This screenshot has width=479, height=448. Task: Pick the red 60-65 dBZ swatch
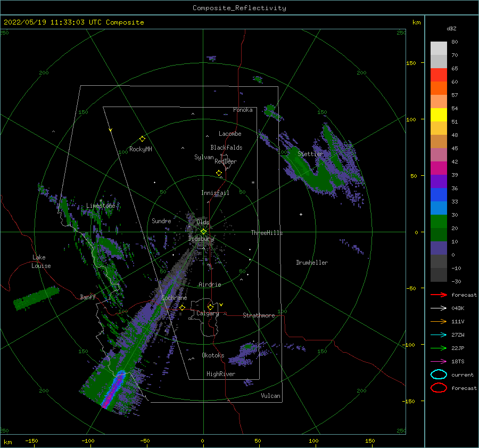point(439,75)
